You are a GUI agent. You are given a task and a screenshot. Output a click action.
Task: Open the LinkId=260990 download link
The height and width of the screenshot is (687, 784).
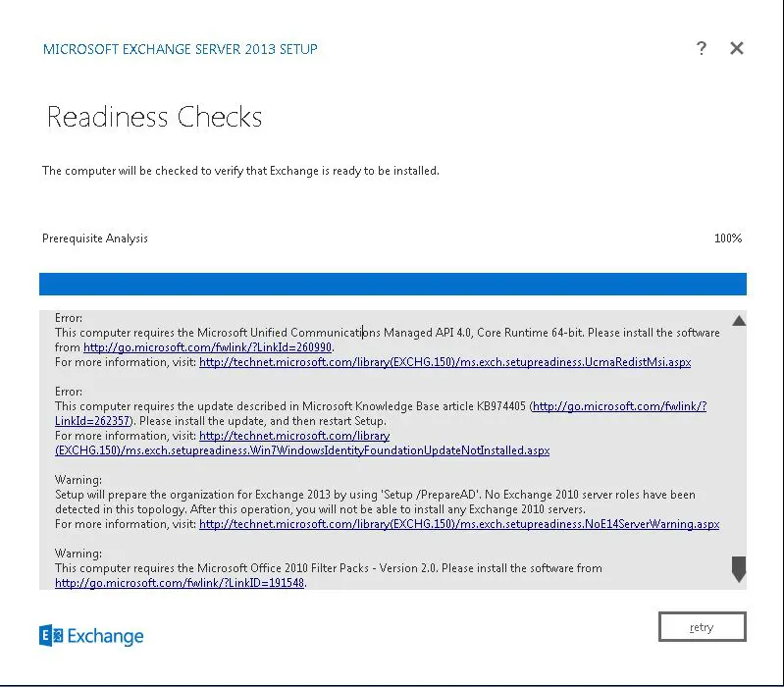[207, 347]
